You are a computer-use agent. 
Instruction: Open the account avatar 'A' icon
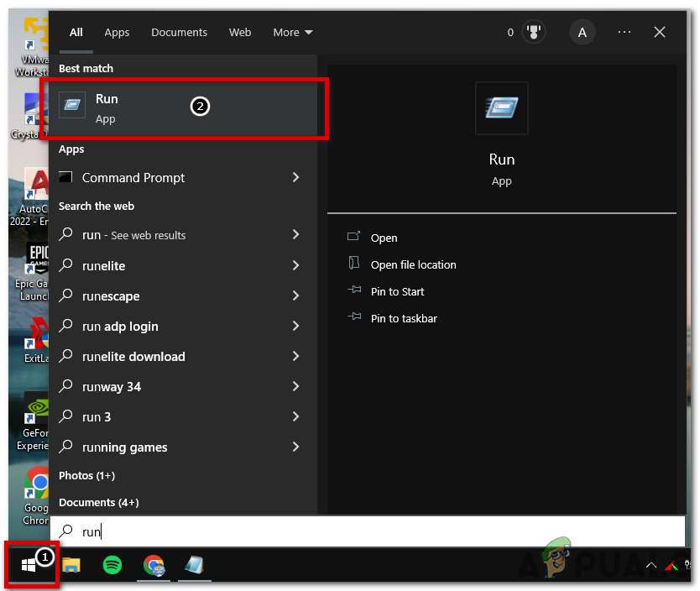(582, 32)
